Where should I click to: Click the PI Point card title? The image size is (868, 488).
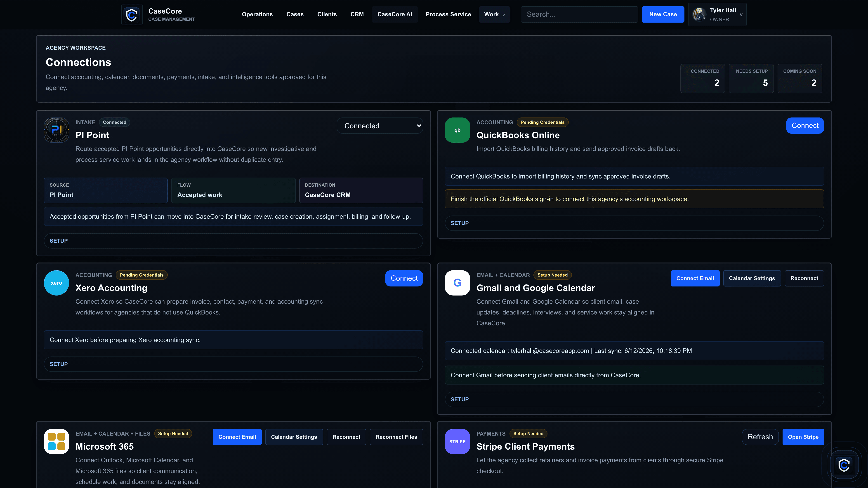pyautogui.click(x=92, y=135)
